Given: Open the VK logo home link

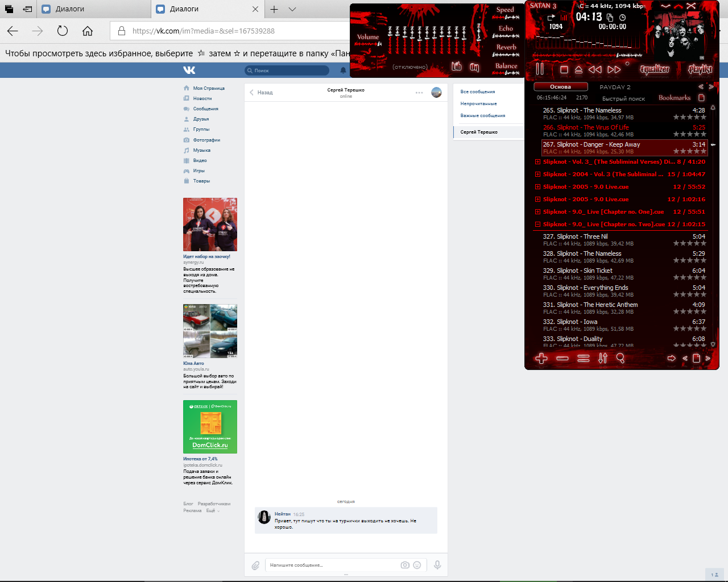Looking at the screenshot, I should point(189,70).
